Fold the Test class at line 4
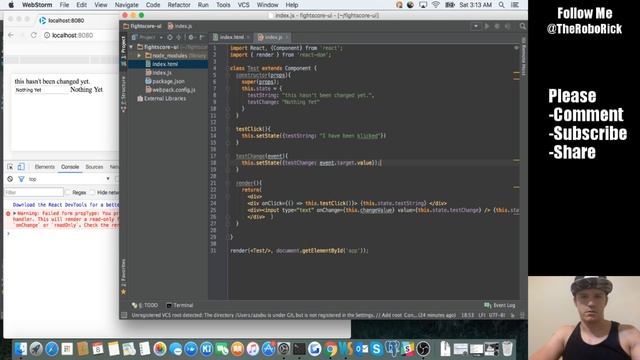This screenshot has width=640, height=360. (228, 68)
